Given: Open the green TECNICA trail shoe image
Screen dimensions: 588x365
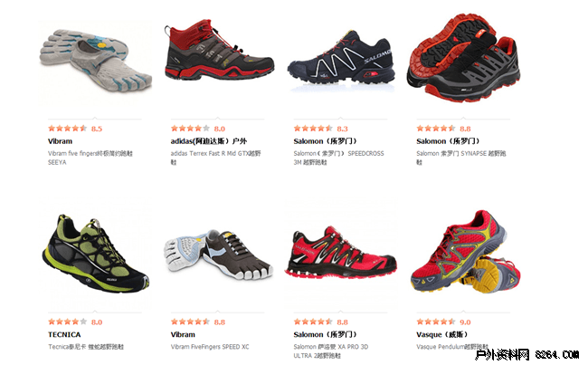Looking at the screenshot, I should (96, 254).
